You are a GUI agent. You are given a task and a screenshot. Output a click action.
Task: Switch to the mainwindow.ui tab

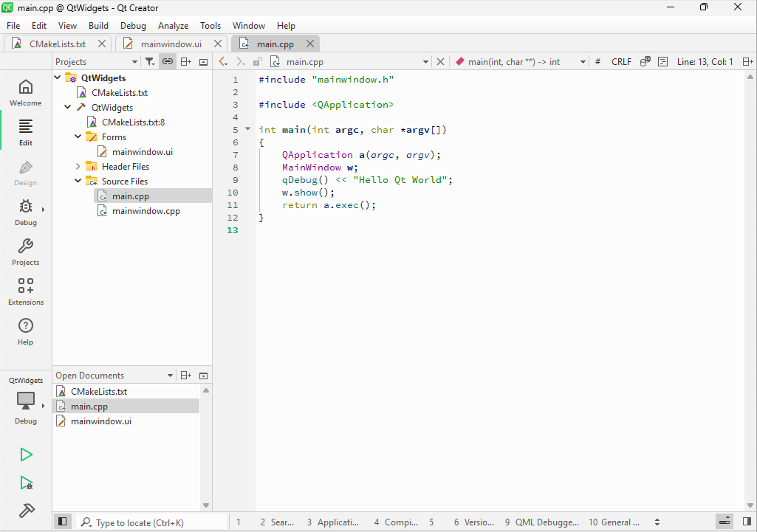click(x=171, y=44)
